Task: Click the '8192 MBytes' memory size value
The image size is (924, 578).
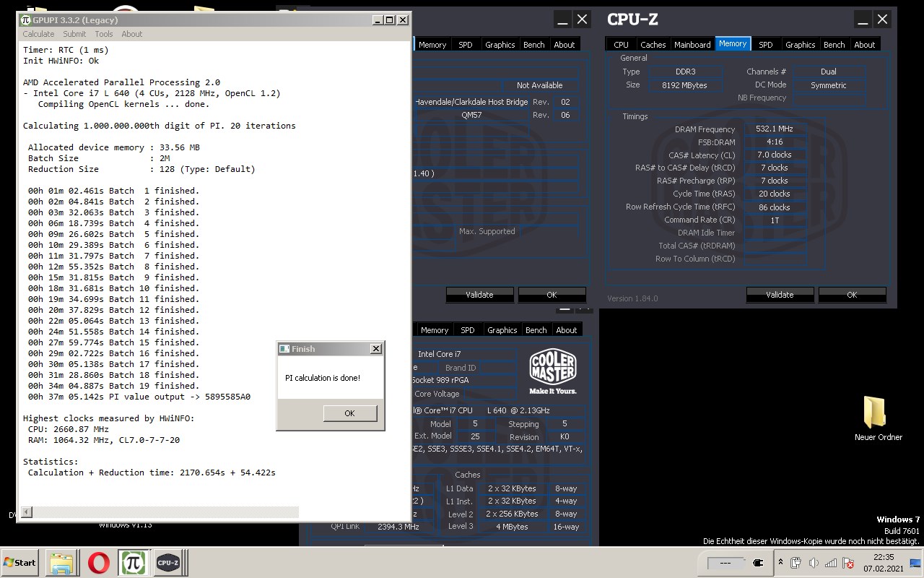Action: [x=684, y=85]
